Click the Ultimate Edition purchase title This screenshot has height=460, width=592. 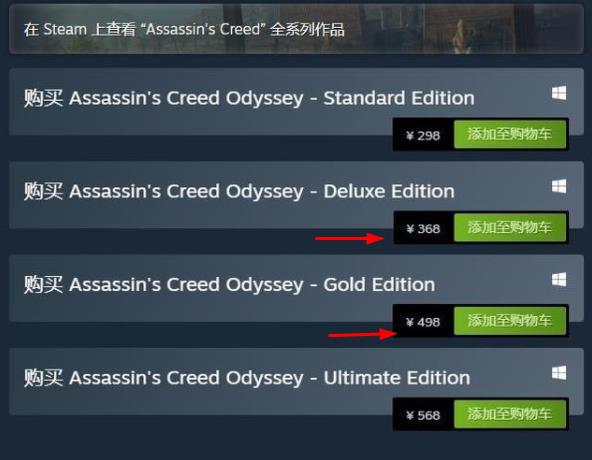pos(247,378)
